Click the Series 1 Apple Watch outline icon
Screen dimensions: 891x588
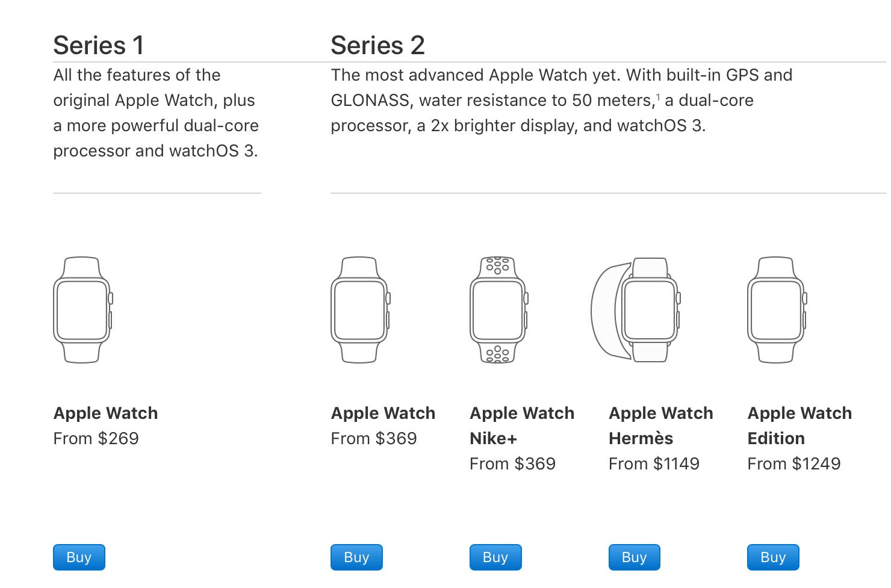pyautogui.click(x=82, y=310)
